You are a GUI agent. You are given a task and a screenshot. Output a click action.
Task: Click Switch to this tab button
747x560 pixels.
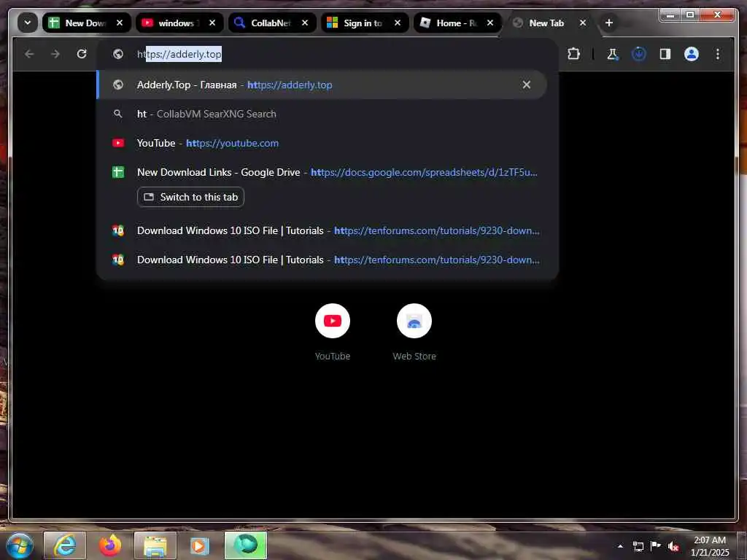(190, 197)
